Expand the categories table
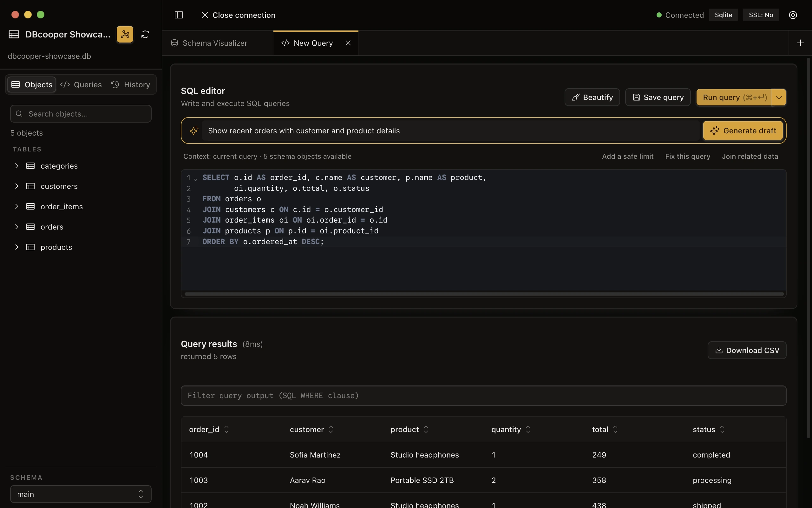Screen dimensions: 812x508 click(x=16, y=166)
